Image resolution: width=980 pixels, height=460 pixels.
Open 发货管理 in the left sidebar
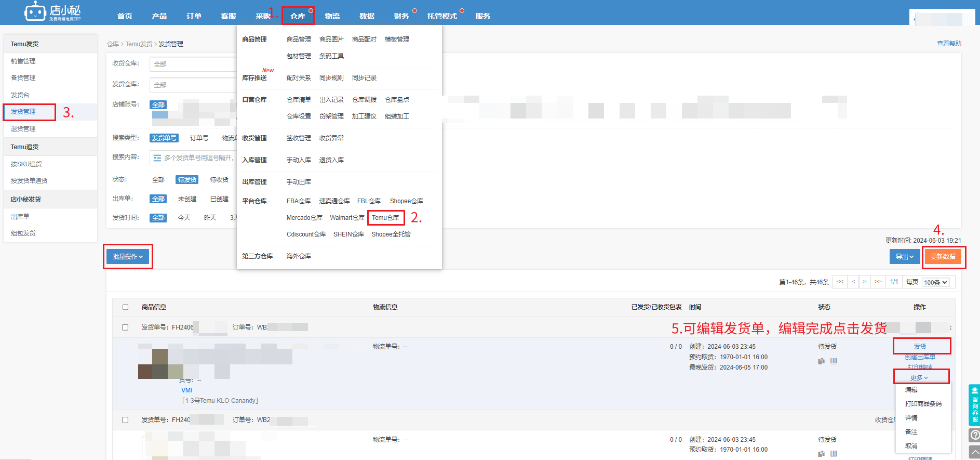coord(23,112)
